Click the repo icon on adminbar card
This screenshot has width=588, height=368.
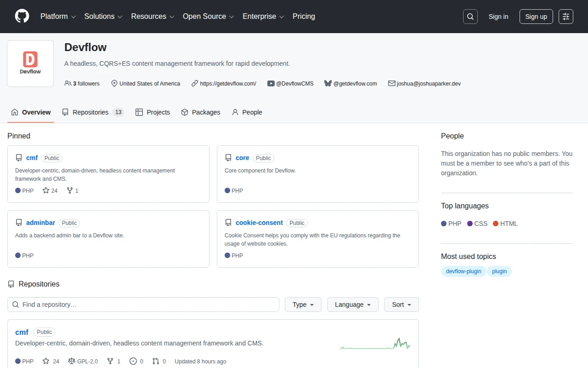click(19, 223)
